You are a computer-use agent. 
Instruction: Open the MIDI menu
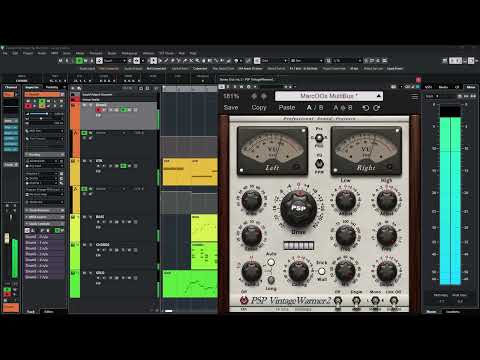[x=55, y=53]
